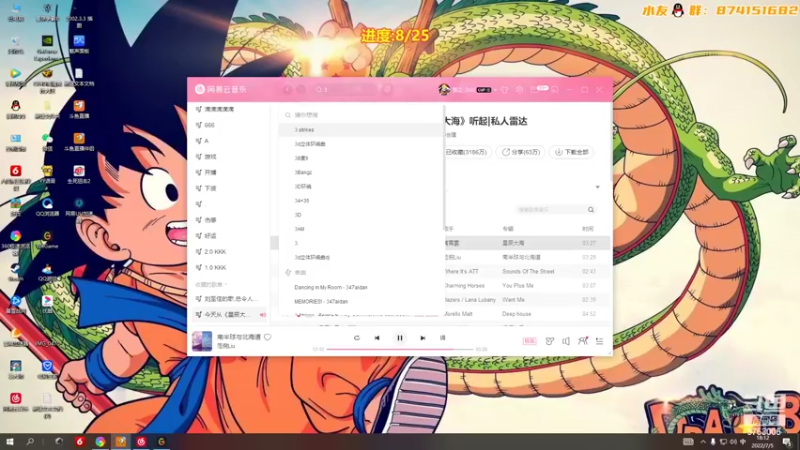Select the song row with album 星辰大海

coord(528,243)
